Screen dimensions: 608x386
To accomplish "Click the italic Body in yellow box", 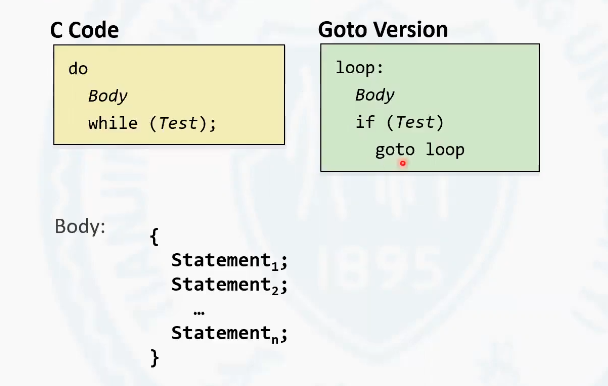I will pos(107,96).
